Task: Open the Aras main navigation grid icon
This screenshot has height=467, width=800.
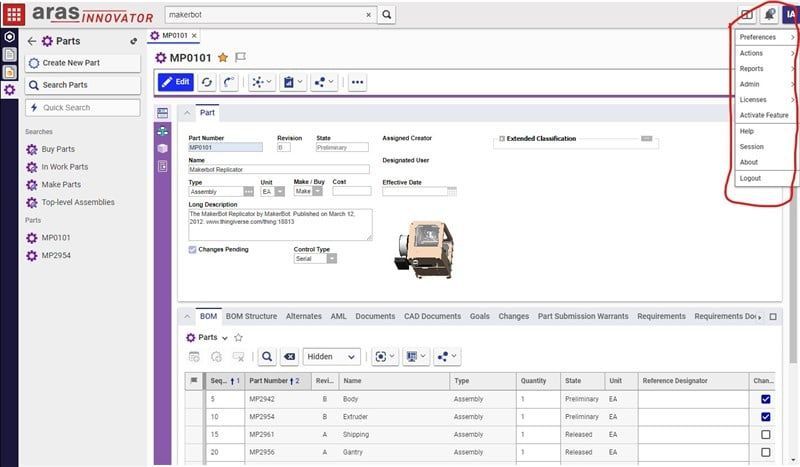Action: (14, 14)
